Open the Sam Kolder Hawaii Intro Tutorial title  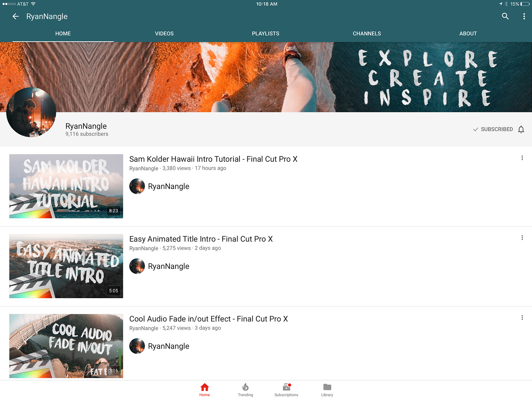point(213,159)
